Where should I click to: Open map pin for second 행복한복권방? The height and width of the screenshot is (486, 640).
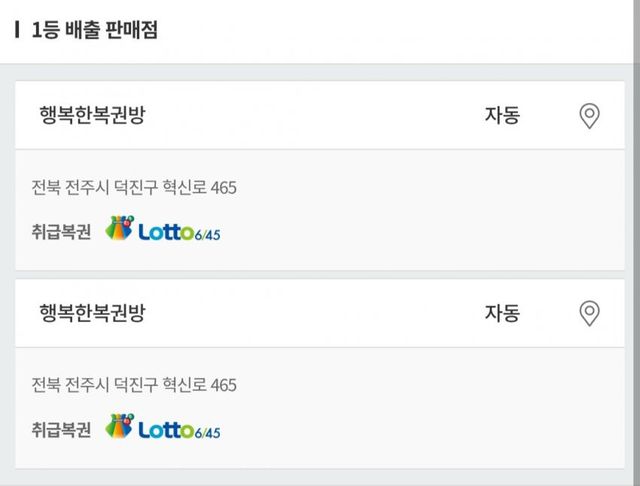coord(590,314)
